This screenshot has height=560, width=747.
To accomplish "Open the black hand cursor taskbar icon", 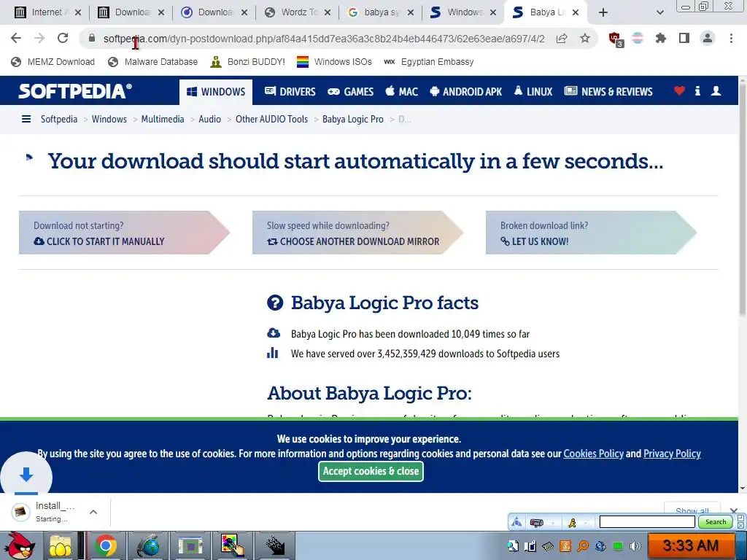I will pyautogui.click(x=275, y=545).
